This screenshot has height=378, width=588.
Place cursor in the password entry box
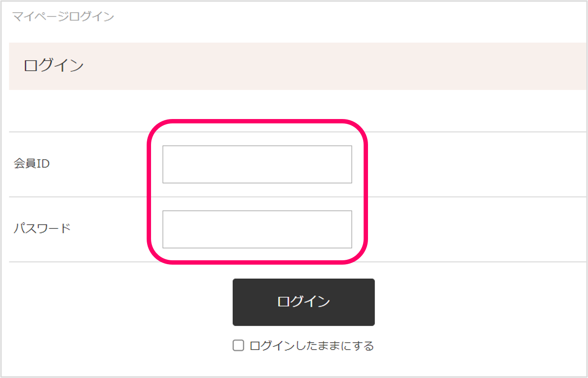257,229
